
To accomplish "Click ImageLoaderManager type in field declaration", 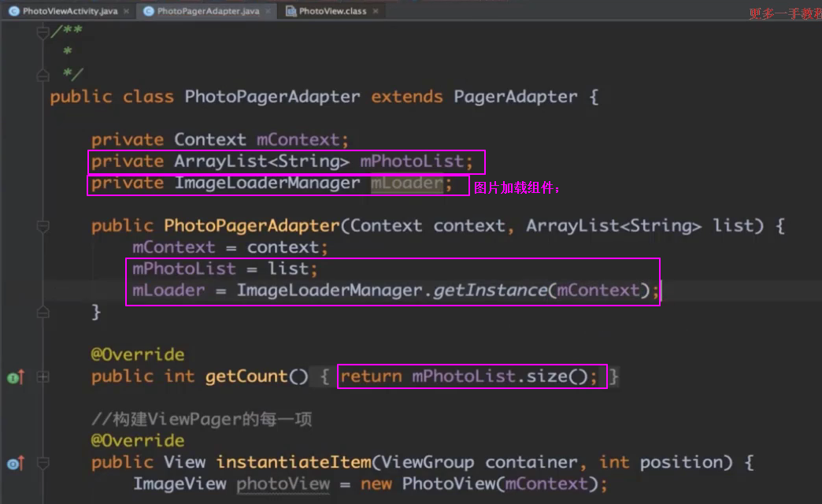I will pyautogui.click(x=267, y=183).
